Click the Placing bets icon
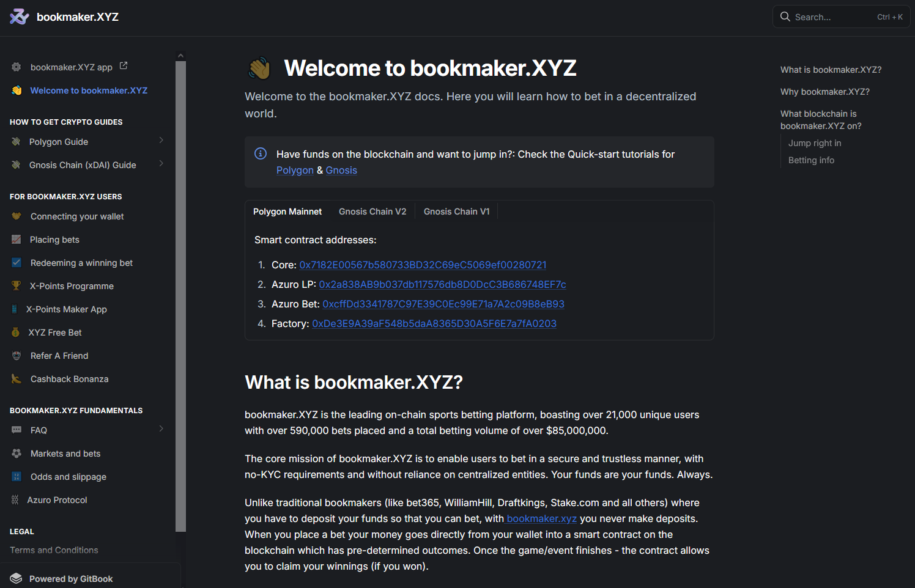 click(x=17, y=240)
